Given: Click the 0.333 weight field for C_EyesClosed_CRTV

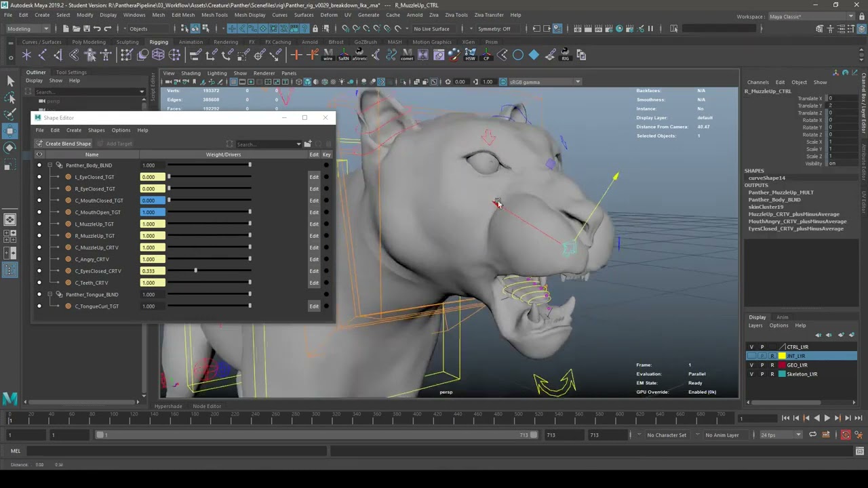Looking at the screenshot, I should click(x=152, y=271).
